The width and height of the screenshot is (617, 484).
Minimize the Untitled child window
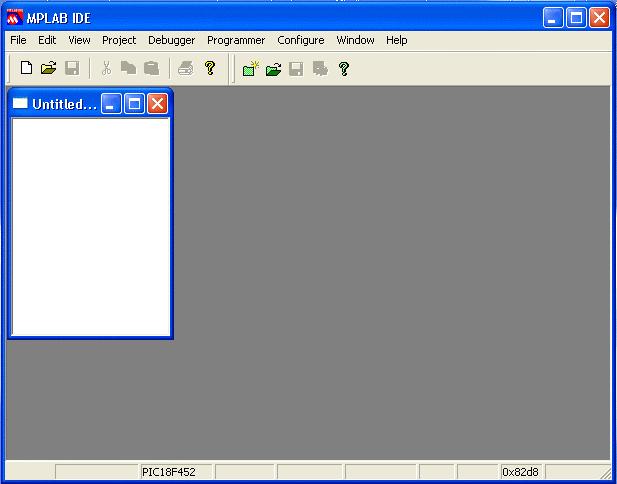pyautogui.click(x=111, y=103)
